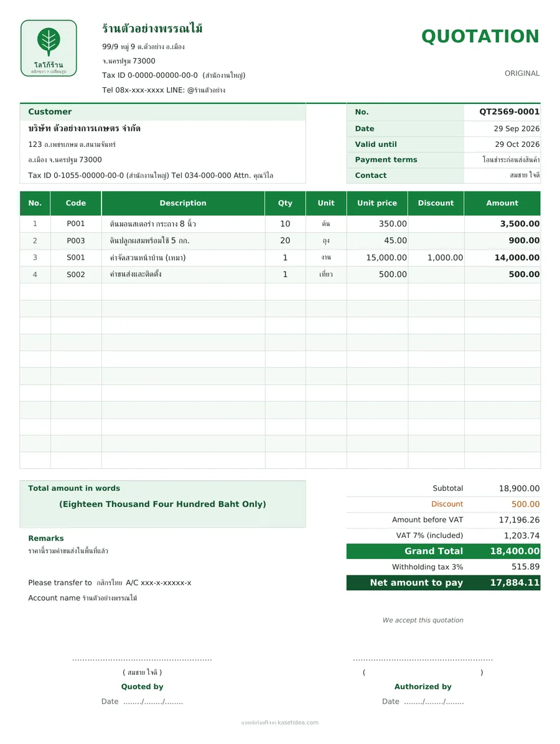The image size is (560, 744).
Task: Select the Code column header
Action: click(75, 203)
